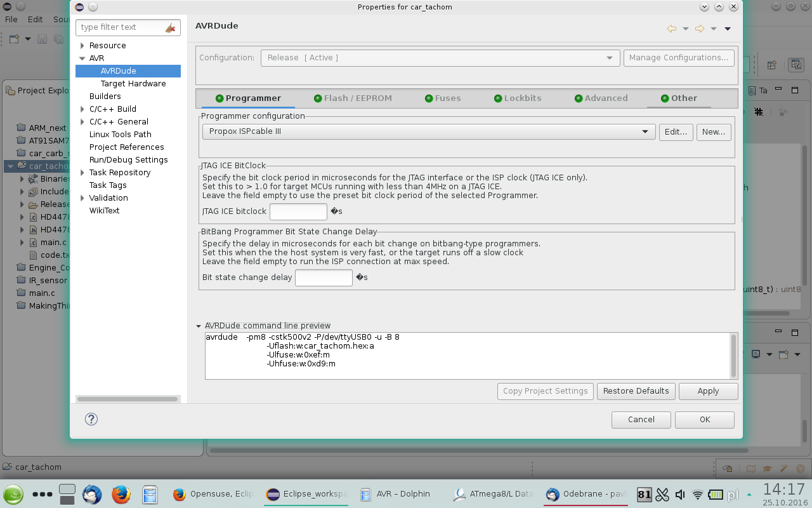Click the Edit... button for the programmer
The width and height of the screenshot is (812, 508).
(676, 132)
